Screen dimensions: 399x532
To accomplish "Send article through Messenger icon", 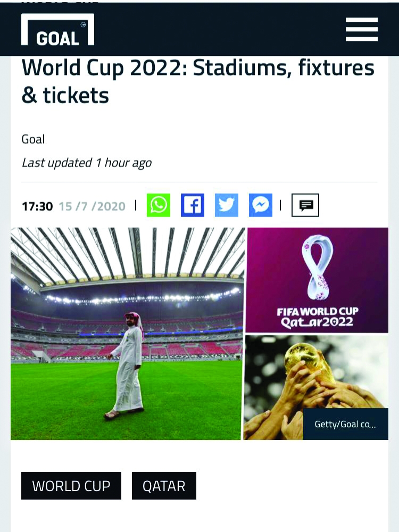I will coord(261,205).
